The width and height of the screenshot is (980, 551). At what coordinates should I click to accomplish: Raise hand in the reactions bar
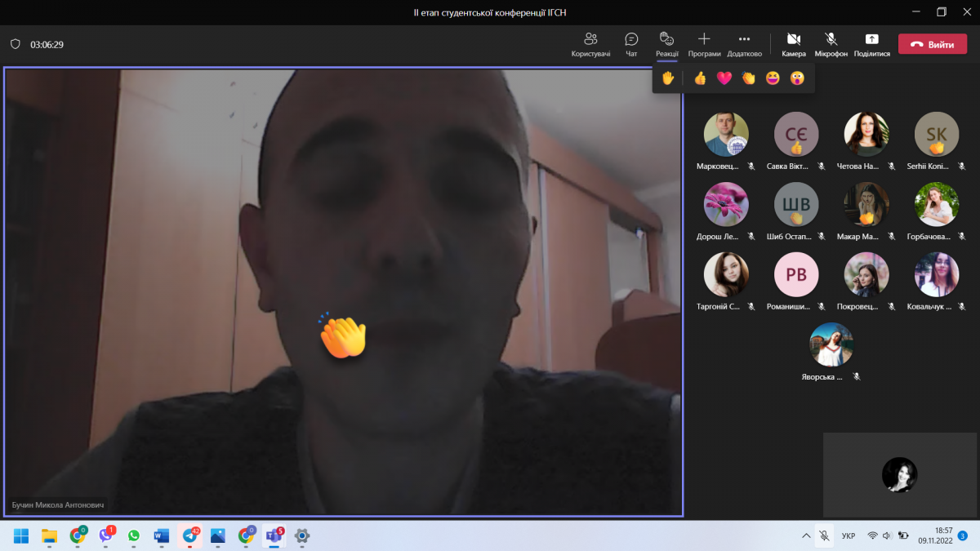click(x=668, y=78)
